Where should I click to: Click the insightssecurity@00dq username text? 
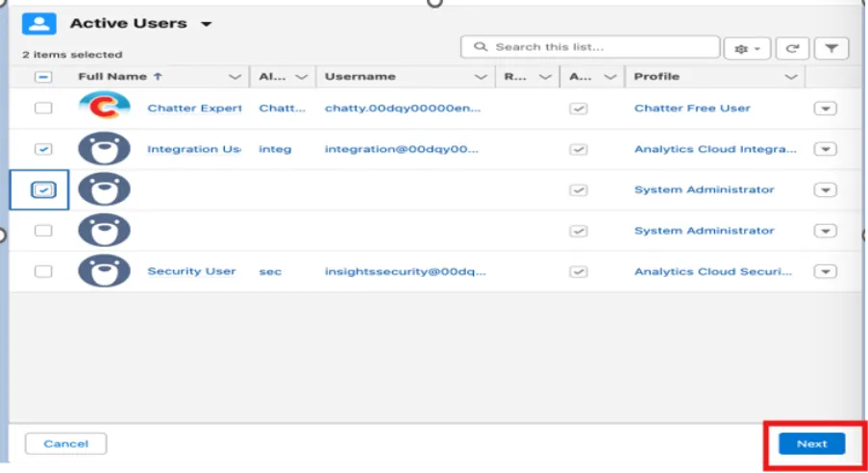pyautogui.click(x=406, y=271)
